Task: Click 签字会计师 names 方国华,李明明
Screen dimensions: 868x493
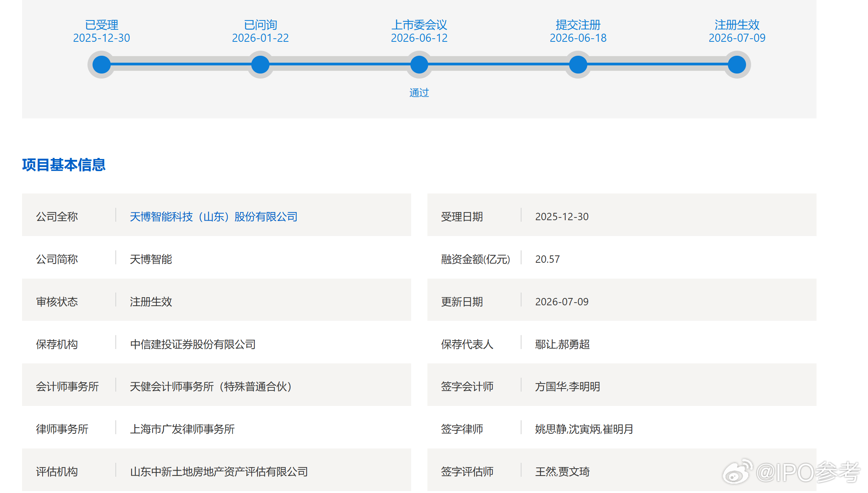Action: (x=568, y=387)
